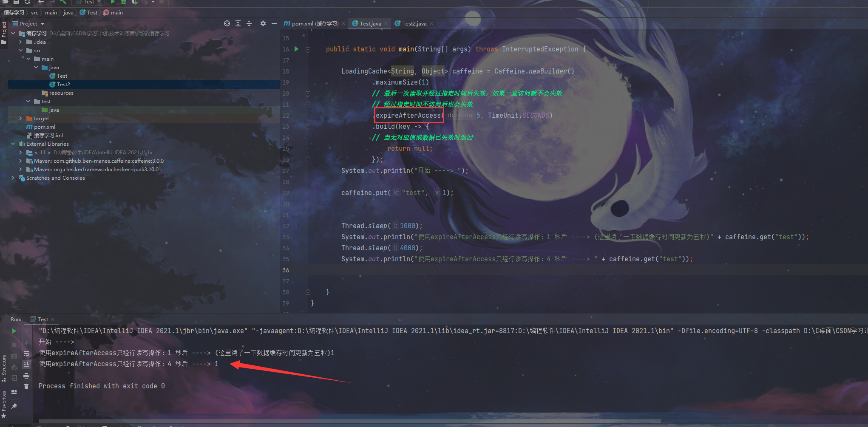Viewport: 868px width, 427px height.
Task: Click the Test class breadcrumb
Action: click(89, 12)
